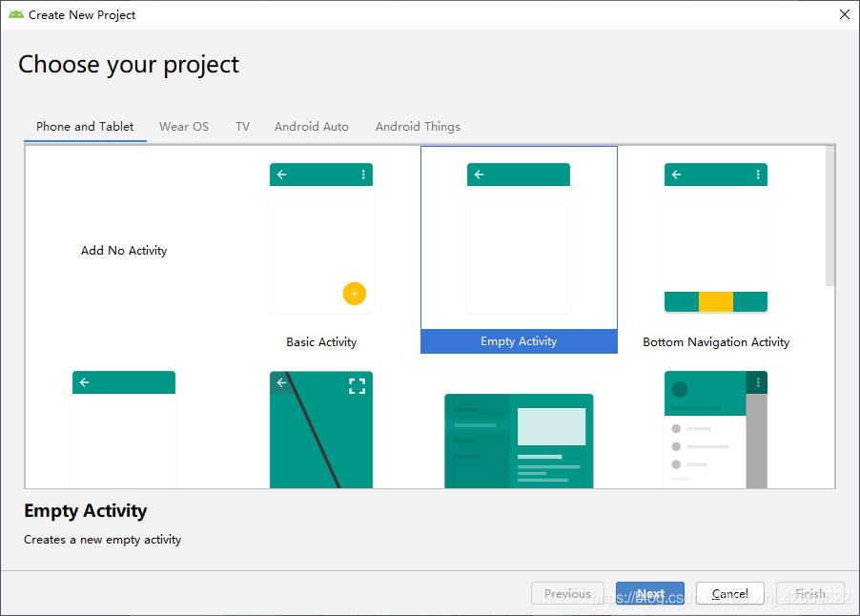Viewport: 860px width, 616px height.
Task: Click the Finish button
Action: pyautogui.click(x=810, y=593)
